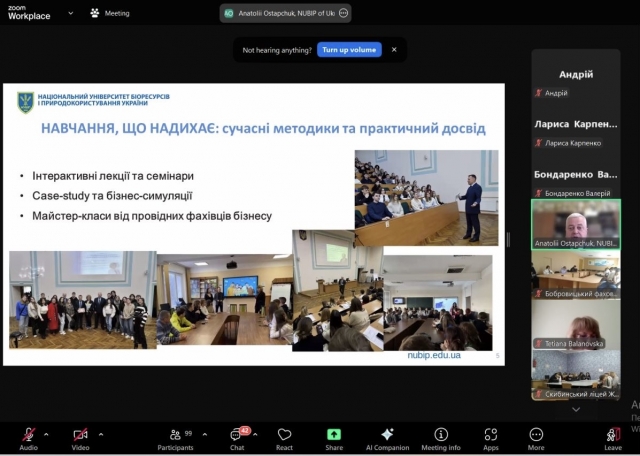Open the Apps panel
The image size is (640, 456).
tap(491, 438)
